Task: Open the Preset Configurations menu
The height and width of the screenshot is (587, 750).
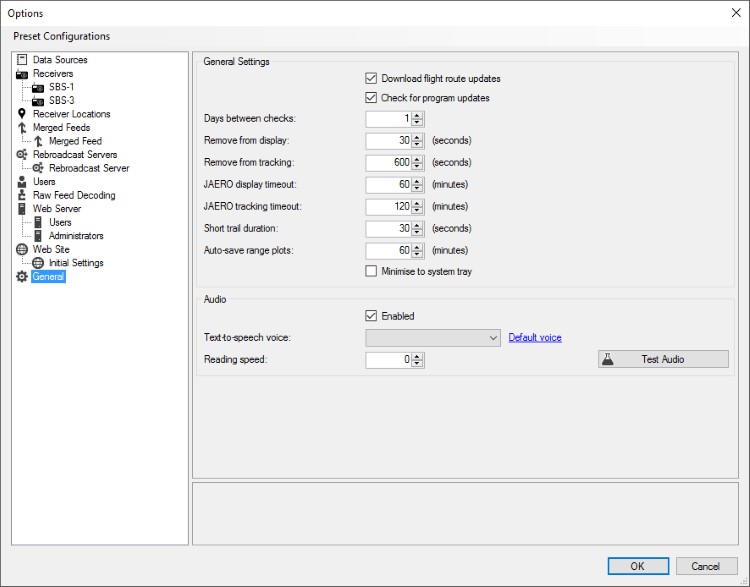Action: pyautogui.click(x=62, y=36)
